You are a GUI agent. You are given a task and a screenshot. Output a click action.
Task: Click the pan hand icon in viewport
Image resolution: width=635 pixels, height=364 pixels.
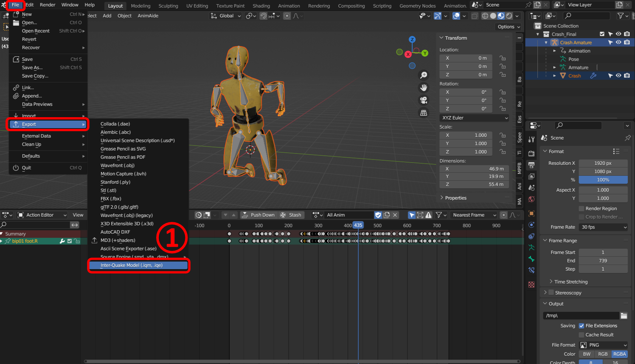424,88
